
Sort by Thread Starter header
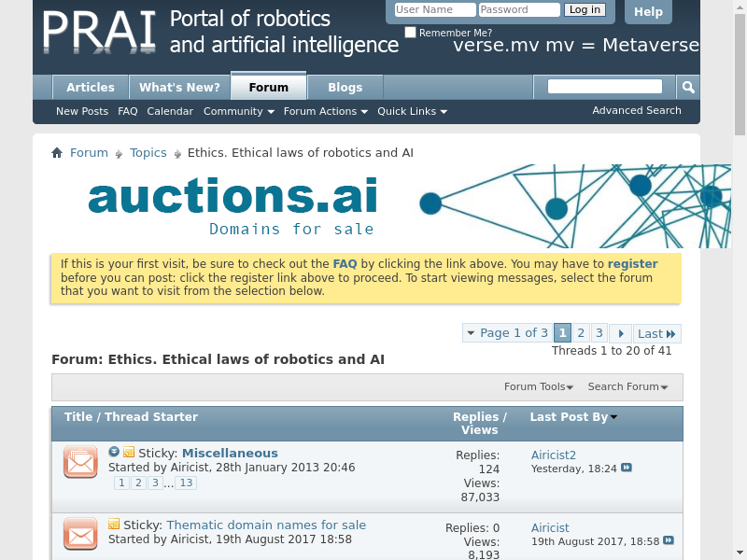[151, 417]
